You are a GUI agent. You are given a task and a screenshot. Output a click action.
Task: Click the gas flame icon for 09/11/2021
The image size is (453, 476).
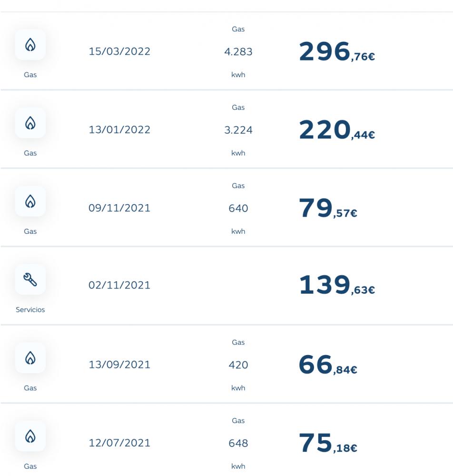coord(30,201)
